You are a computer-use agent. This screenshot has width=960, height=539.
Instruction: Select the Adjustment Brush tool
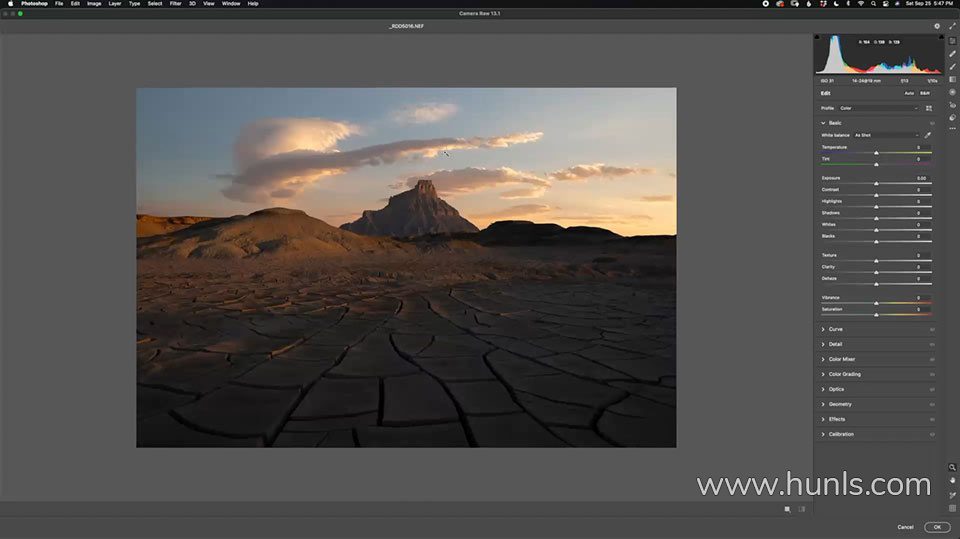[952, 67]
